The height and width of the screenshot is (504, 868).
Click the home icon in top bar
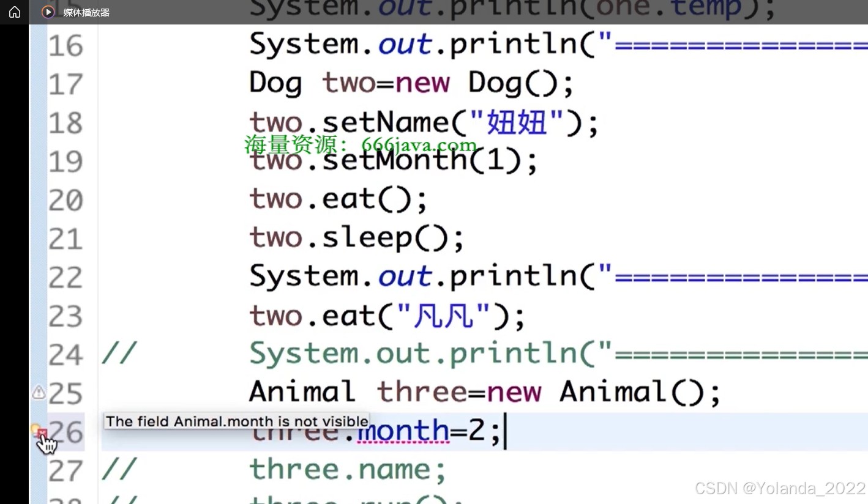point(15,12)
